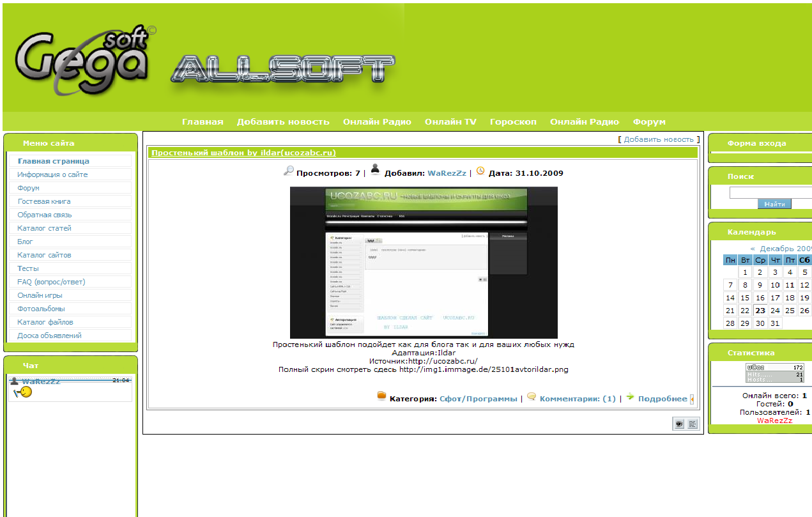Click the magnifier icon beside Просмотров
Screen dimensions: 812x517
pos(289,171)
